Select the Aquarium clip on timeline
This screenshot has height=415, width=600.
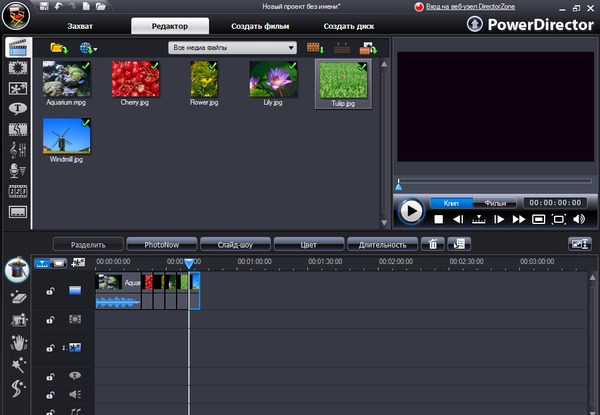tap(118, 290)
